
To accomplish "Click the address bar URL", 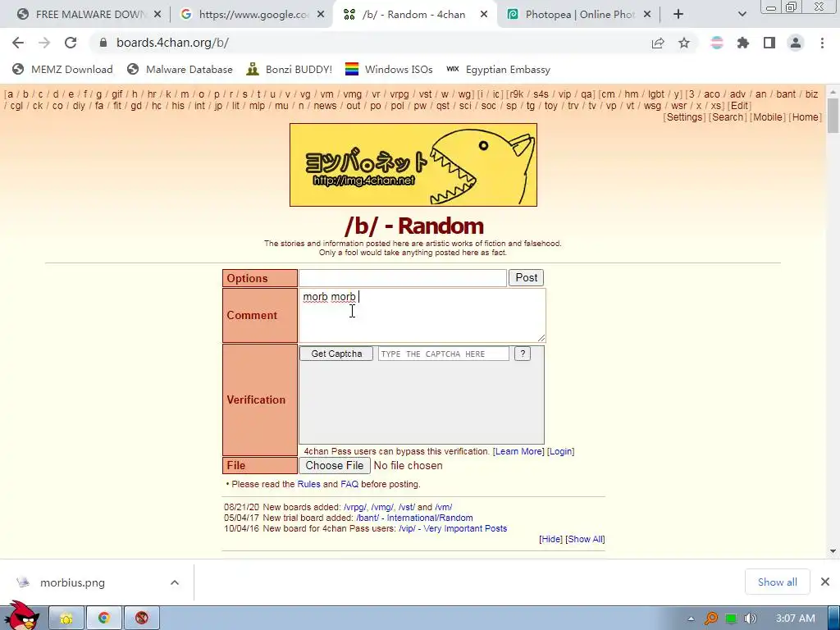I will tap(172, 43).
